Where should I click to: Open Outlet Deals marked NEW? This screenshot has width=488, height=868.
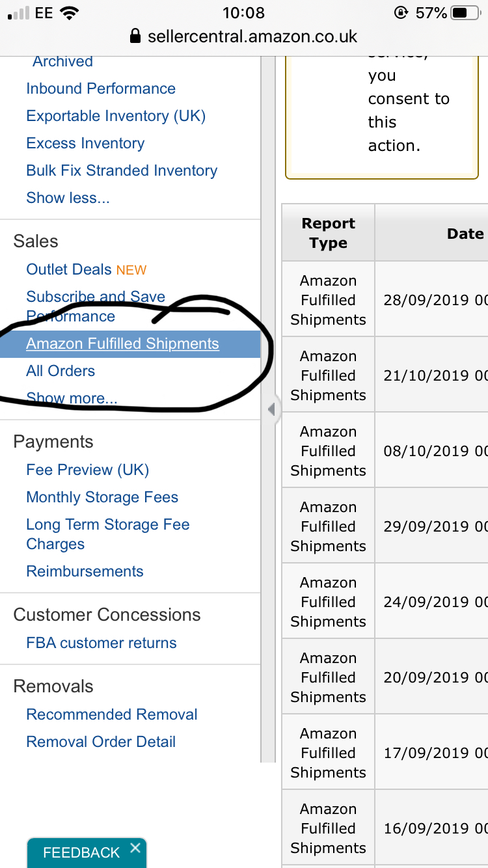click(x=68, y=269)
